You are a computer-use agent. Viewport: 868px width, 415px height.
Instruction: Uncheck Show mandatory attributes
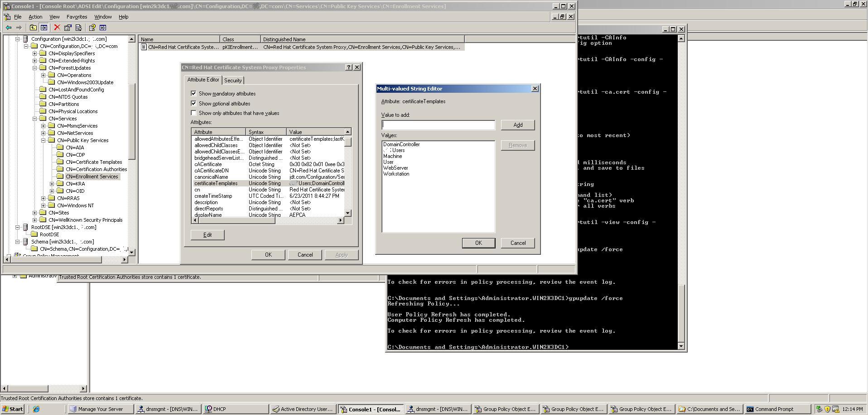click(194, 94)
